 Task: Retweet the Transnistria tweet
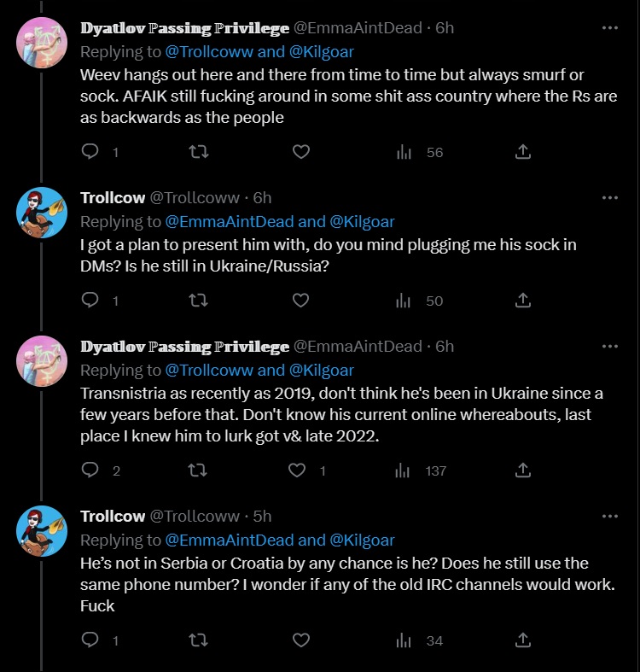coord(197,470)
